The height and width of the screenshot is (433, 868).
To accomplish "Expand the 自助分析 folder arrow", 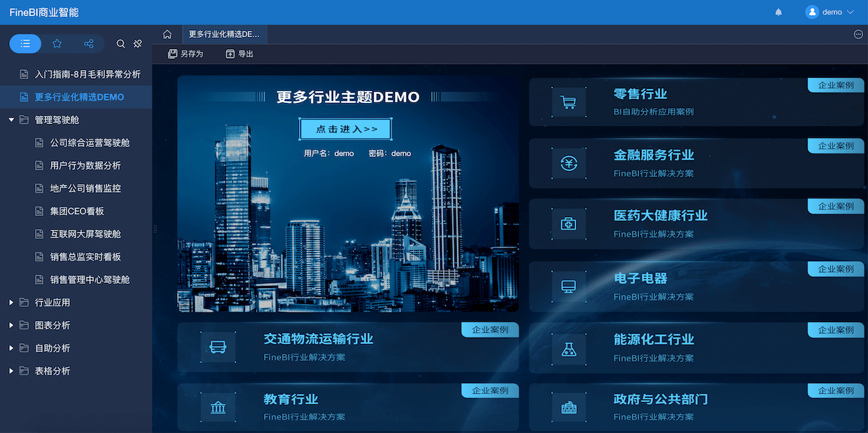I will click(x=11, y=348).
